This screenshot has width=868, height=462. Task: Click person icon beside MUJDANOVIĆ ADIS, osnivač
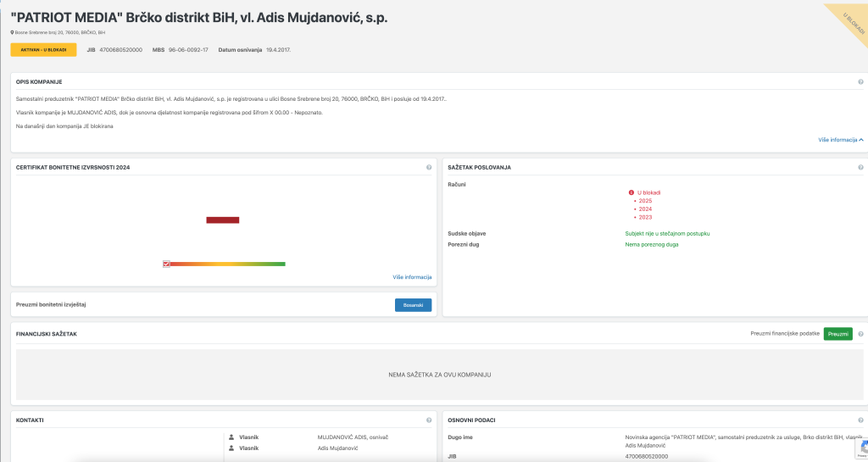coord(231,437)
